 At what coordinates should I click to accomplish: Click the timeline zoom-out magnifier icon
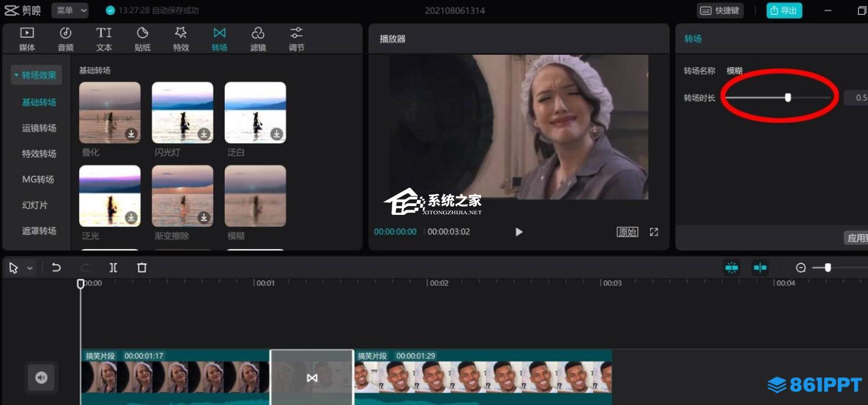pyautogui.click(x=801, y=268)
